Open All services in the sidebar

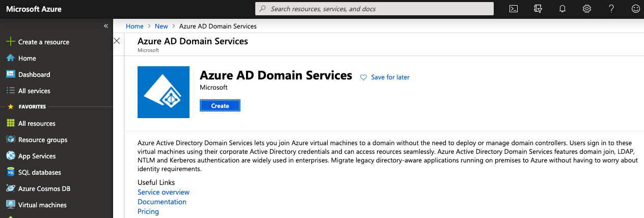tap(34, 91)
